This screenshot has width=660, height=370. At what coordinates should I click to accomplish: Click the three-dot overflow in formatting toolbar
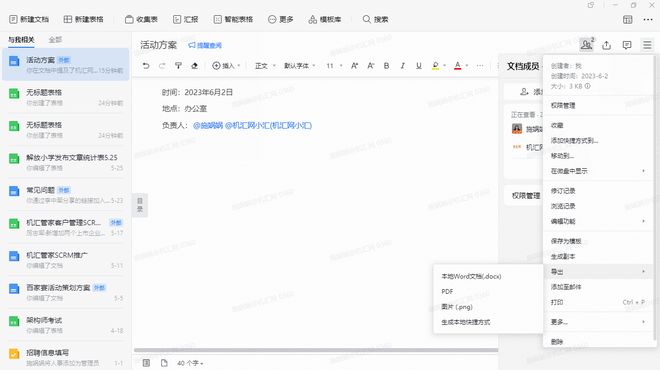480,66
